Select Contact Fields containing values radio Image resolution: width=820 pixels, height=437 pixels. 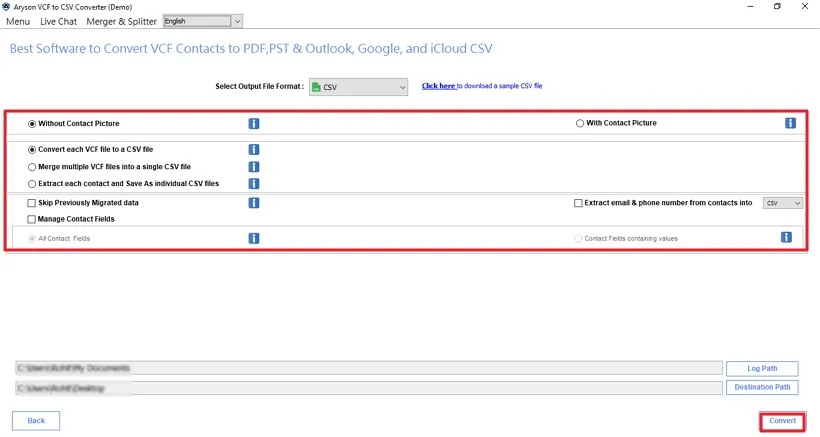(x=578, y=239)
